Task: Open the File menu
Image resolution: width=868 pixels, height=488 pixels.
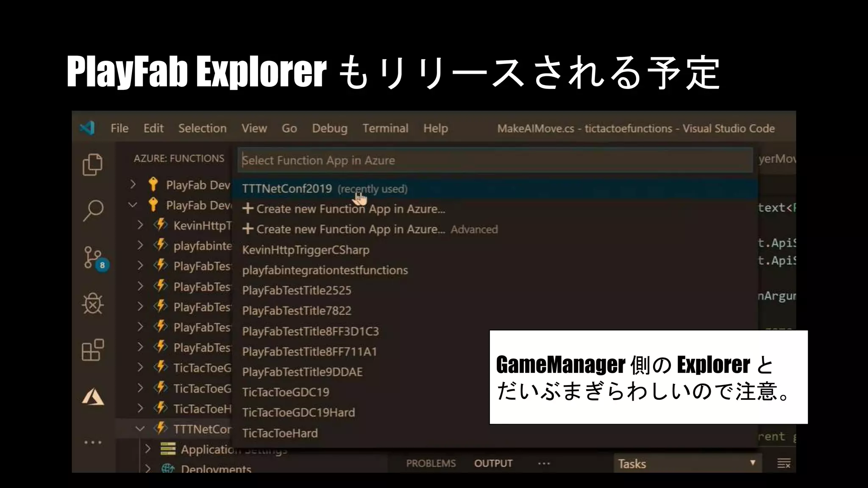Action: (120, 128)
